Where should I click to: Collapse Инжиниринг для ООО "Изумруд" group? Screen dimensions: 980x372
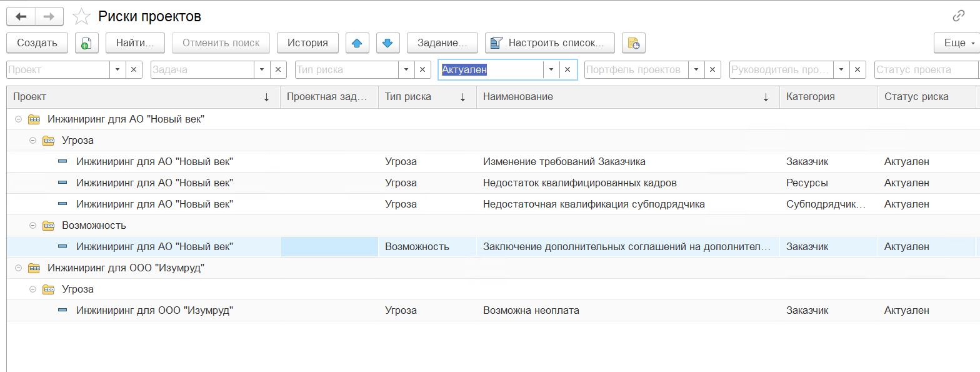point(18,268)
